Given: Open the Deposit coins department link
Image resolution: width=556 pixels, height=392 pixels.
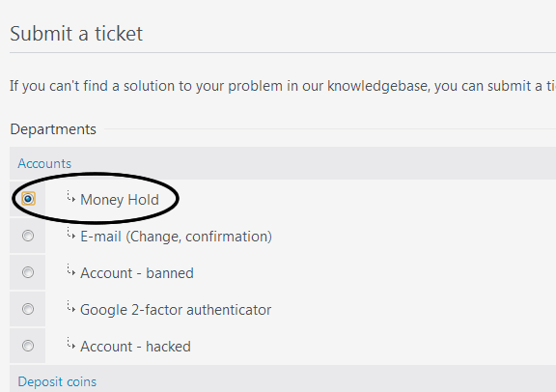Looking at the screenshot, I should pyautogui.click(x=57, y=381).
